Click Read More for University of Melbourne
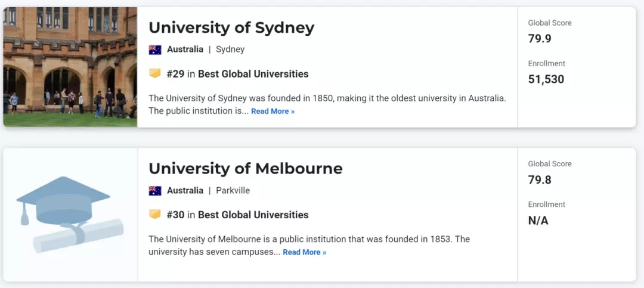The height and width of the screenshot is (288, 644). (x=304, y=252)
